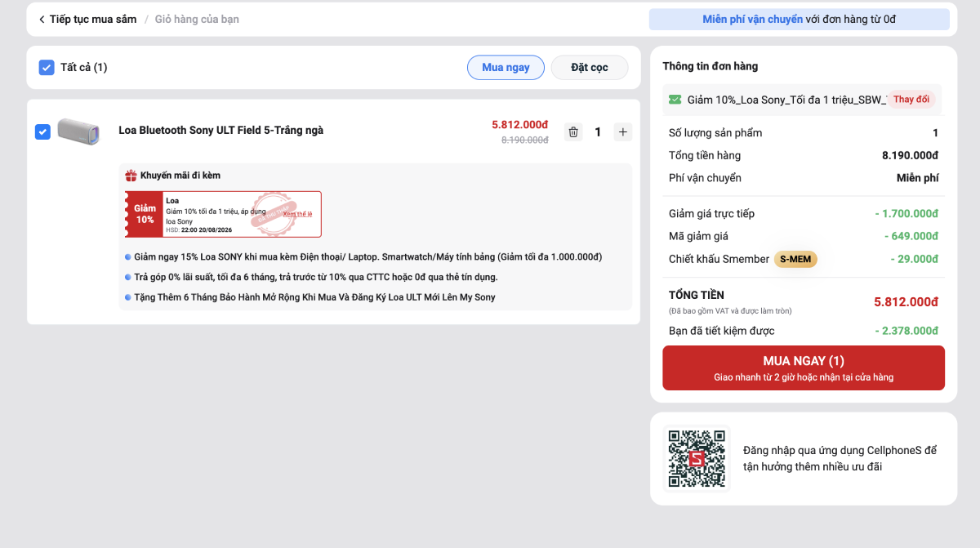The image size is (980, 548).
Task: Uncheck the Loa Bluetooth Sony item checkbox
Action: pos(42,131)
